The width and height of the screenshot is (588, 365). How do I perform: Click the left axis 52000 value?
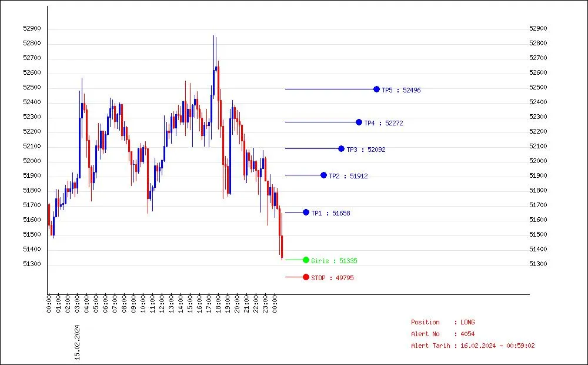(32, 161)
